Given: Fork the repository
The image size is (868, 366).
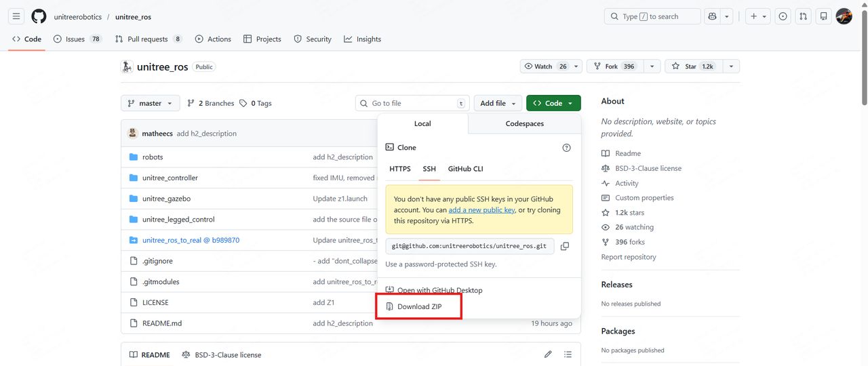Looking at the screenshot, I should (x=614, y=66).
